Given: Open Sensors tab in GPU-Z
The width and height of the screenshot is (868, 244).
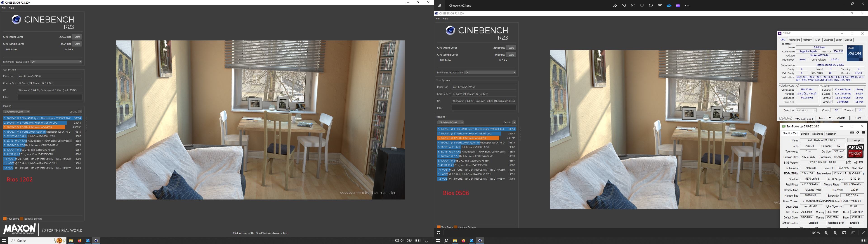Looking at the screenshot, I should 805,134.
